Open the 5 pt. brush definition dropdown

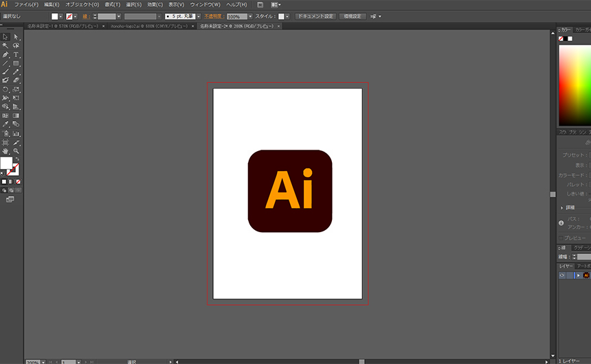pos(198,16)
